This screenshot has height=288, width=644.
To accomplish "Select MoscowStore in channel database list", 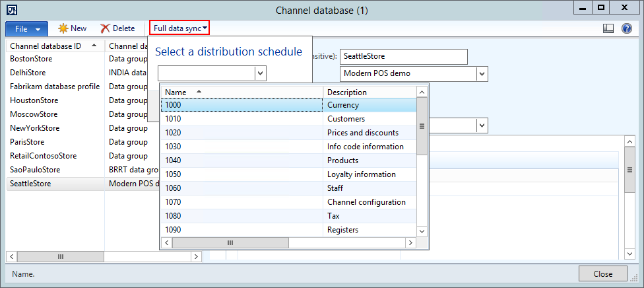I will pos(55,114).
